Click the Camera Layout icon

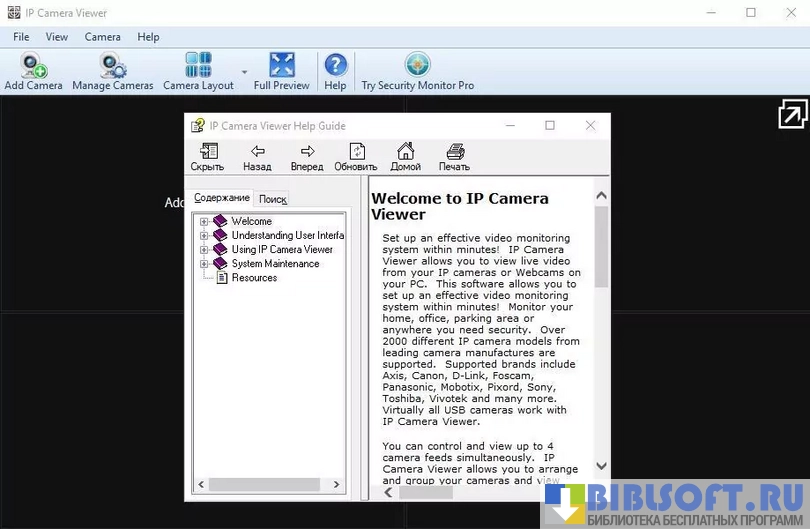tap(198, 67)
